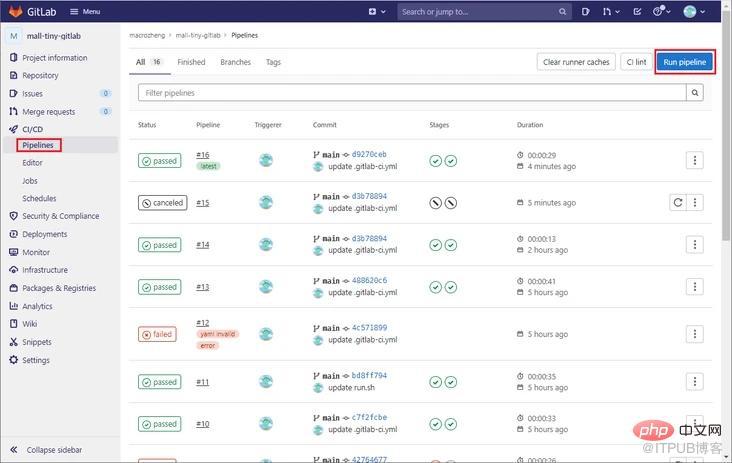Open commit link d9270ceb
The height and width of the screenshot is (463, 732).
point(369,154)
